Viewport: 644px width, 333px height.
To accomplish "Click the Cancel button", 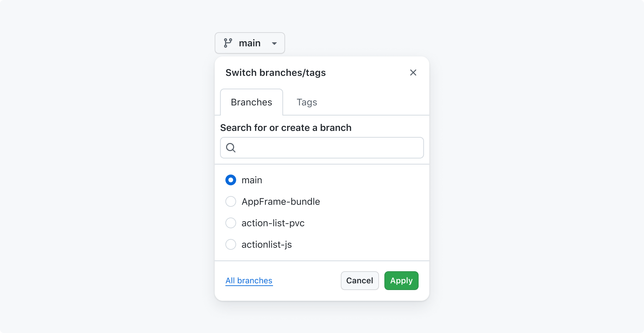I will point(360,281).
